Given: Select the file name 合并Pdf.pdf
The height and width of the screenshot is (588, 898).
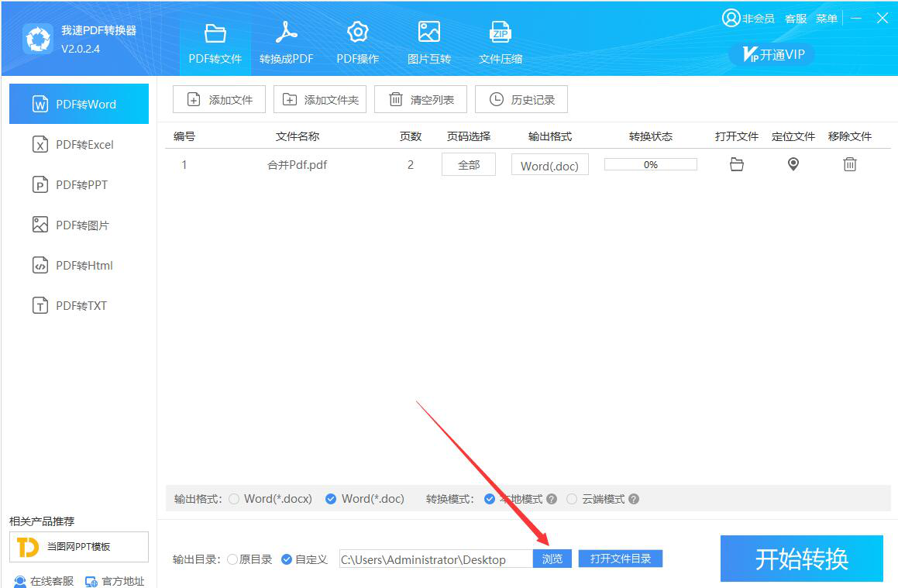Looking at the screenshot, I should click(x=298, y=165).
